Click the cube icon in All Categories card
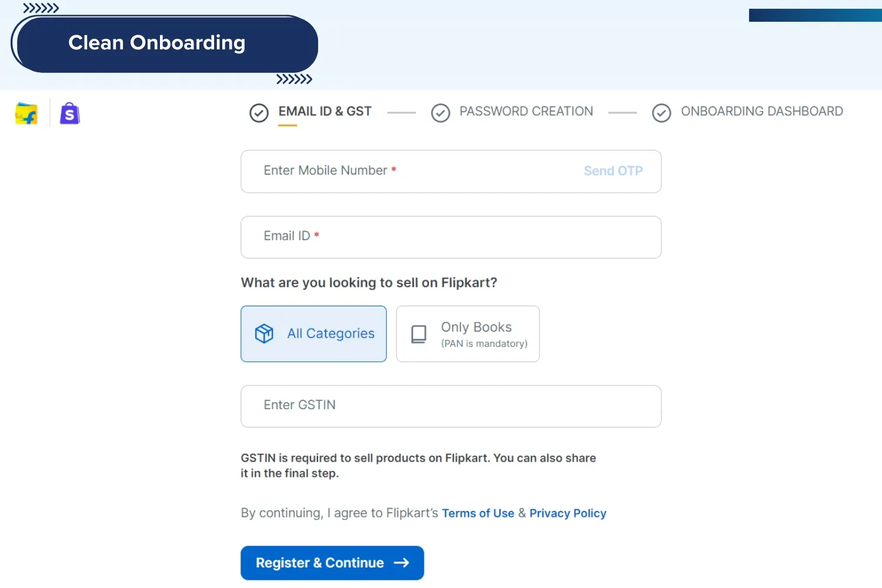 (264, 333)
